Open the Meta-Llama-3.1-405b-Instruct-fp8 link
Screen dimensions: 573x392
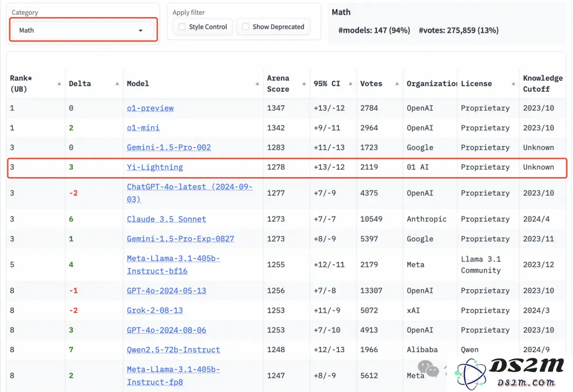click(x=173, y=376)
